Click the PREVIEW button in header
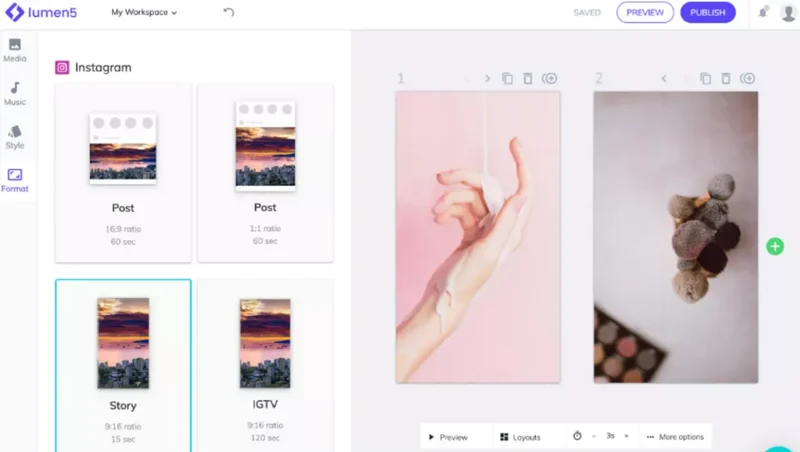The image size is (800, 452). pos(645,13)
